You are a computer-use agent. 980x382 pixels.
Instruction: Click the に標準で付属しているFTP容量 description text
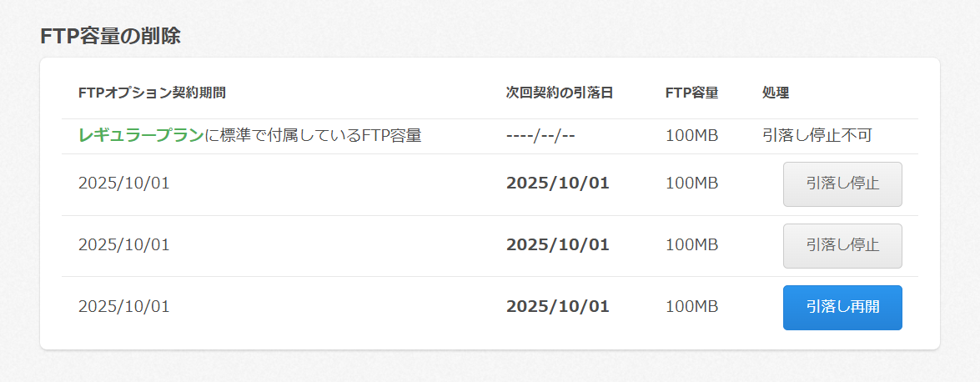pyautogui.click(x=313, y=135)
